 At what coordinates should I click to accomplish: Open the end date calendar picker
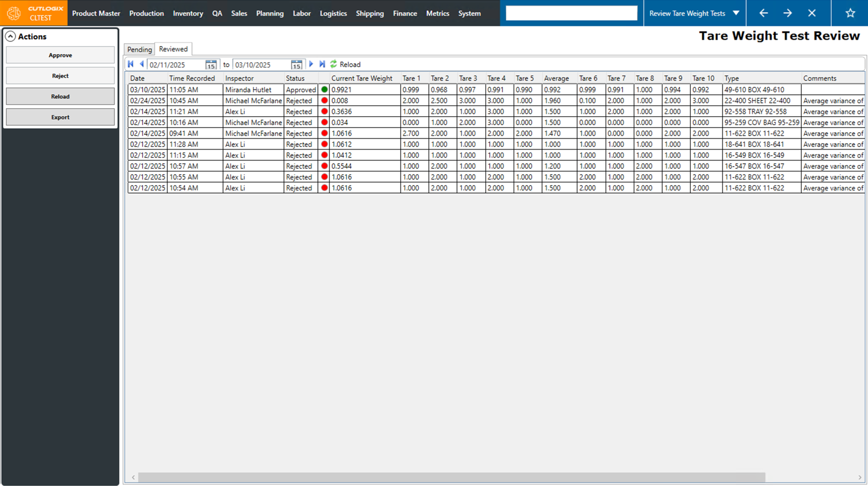tap(296, 65)
